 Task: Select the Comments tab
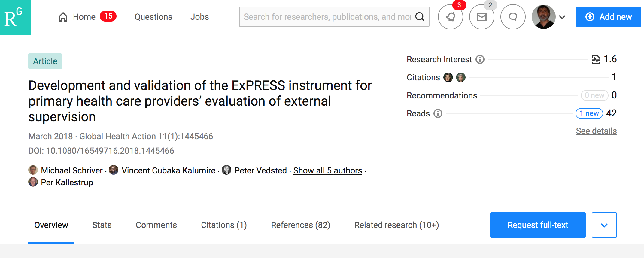(156, 225)
